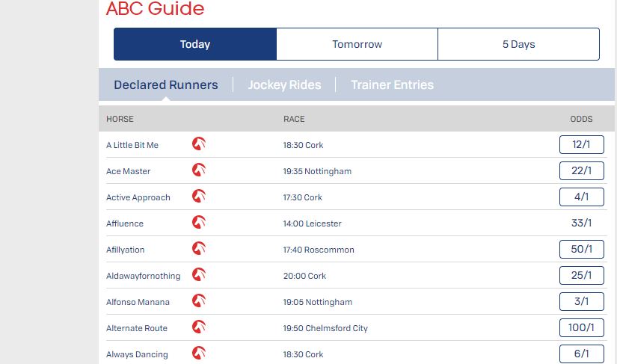This screenshot has width=617, height=364.
Task: Click the horse icon beside Always Dancing
Action: 199,354
